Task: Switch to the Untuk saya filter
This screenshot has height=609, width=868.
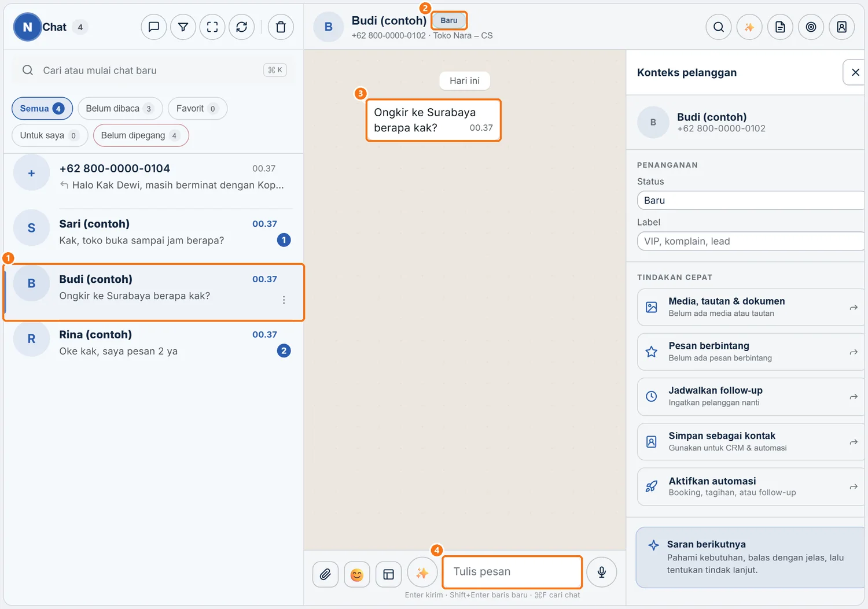Action: click(x=50, y=135)
